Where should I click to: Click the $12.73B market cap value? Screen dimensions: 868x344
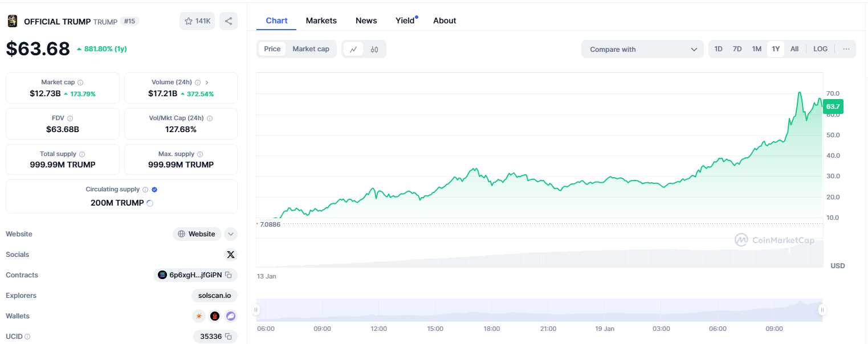[x=45, y=93]
